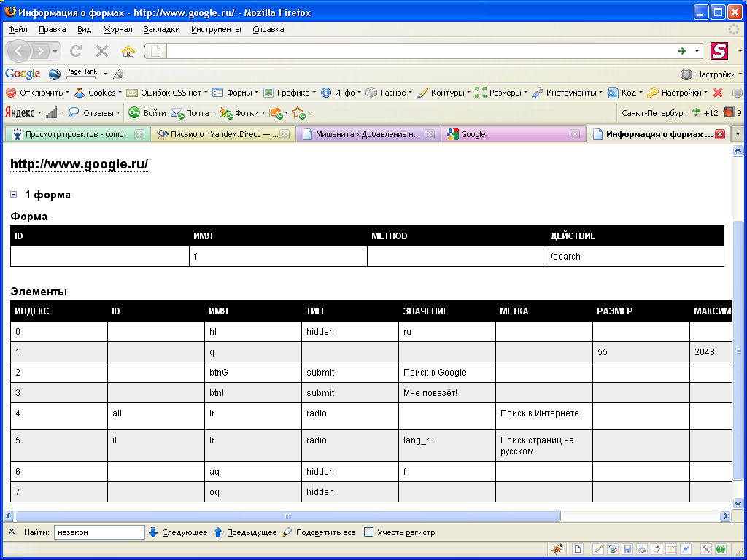Open the 'Правка' menu

(x=53, y=29)
